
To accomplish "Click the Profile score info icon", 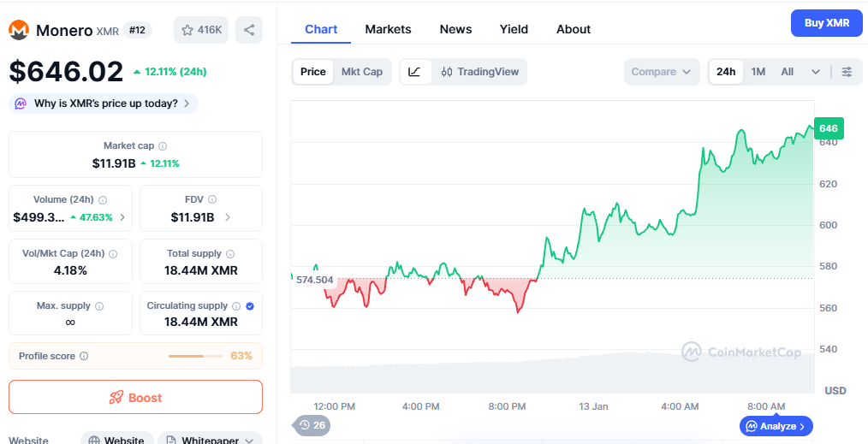I will pos(84,356).
